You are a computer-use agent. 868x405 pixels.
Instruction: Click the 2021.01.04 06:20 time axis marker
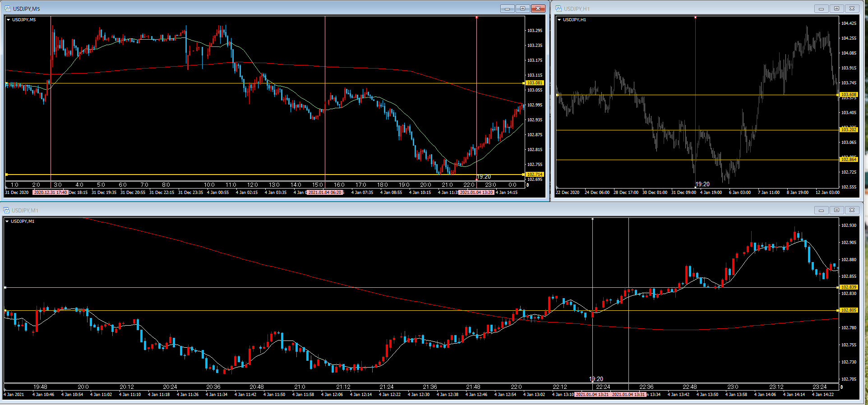[325, 193]
